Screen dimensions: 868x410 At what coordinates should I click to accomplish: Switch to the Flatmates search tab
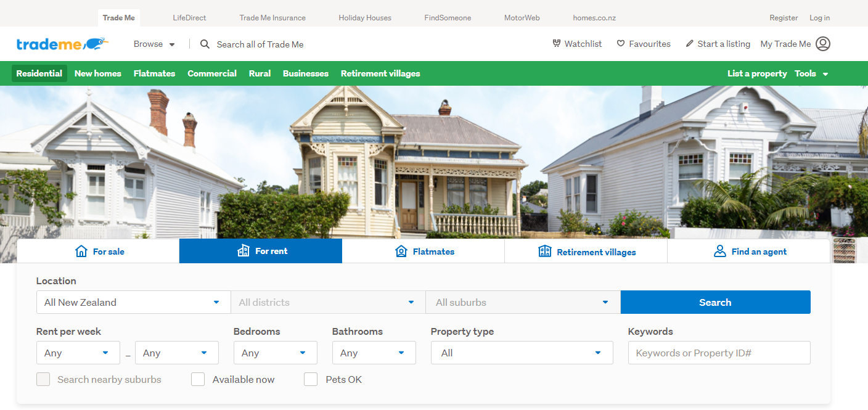[424, 251]
